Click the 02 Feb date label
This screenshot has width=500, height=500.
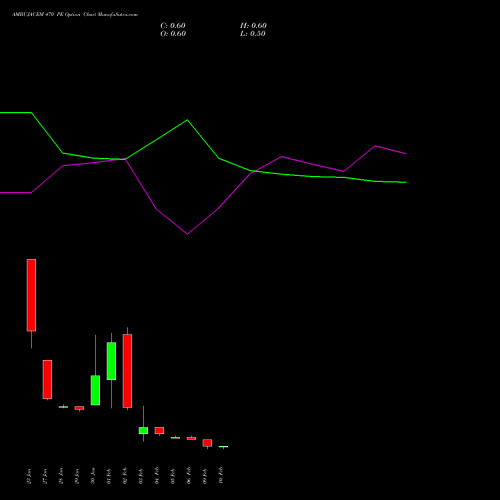coord(125,476)
